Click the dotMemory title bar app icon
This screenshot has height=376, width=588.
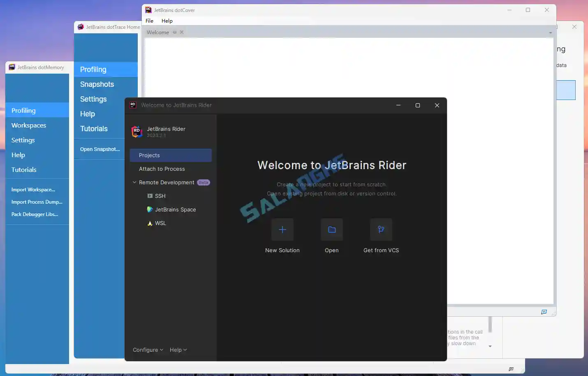point(12,67)
